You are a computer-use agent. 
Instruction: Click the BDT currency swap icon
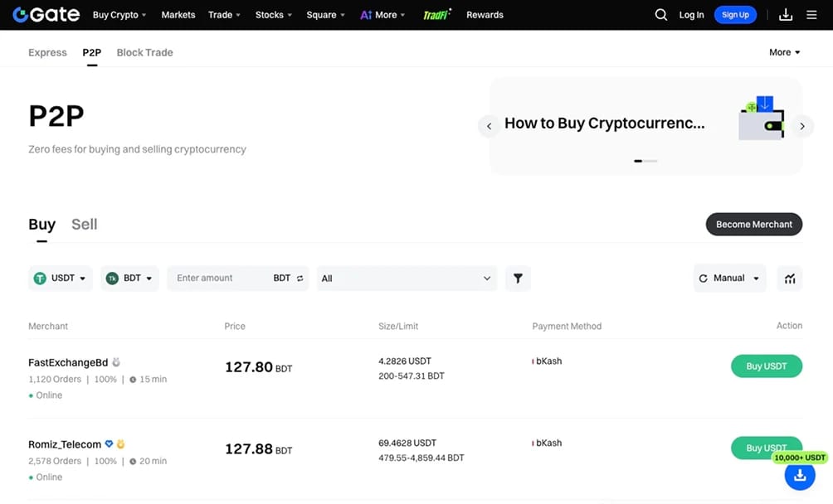pyautogui.click(x=300, y=278)
